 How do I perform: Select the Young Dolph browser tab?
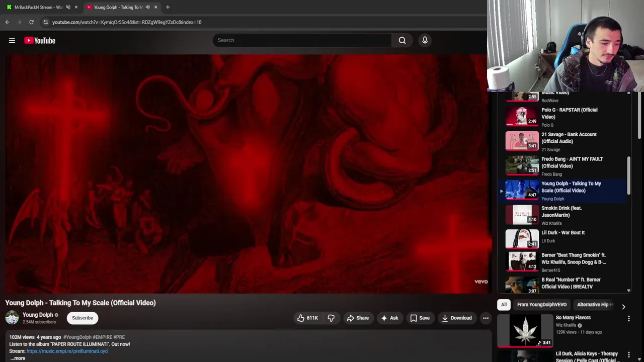tap(118, 7)
